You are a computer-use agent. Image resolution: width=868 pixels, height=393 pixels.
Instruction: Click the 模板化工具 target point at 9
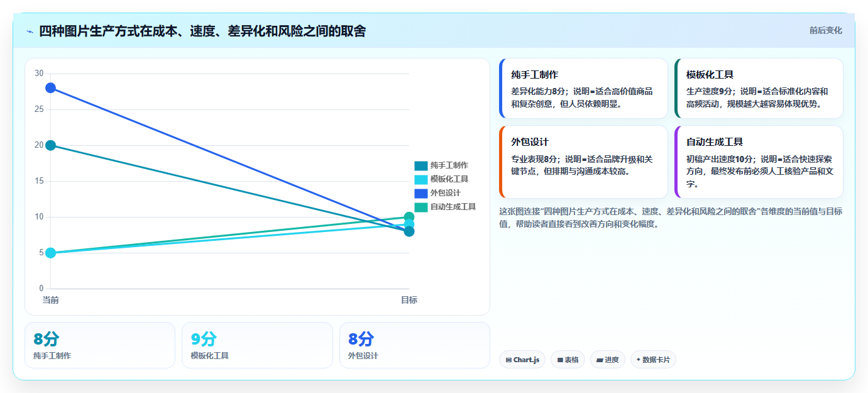point(409,224)
